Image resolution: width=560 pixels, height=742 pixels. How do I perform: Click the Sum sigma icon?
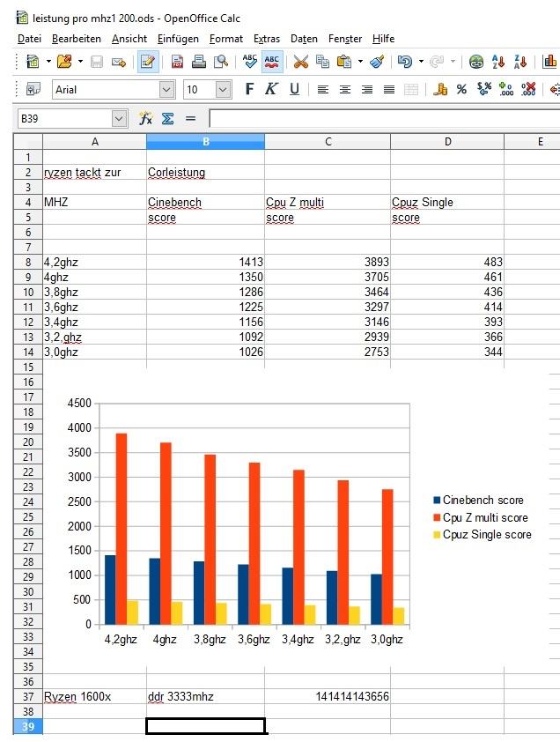click(x=167, y=118)
